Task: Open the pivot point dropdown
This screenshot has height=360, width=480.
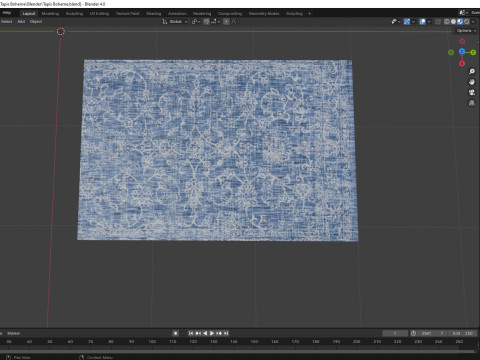Action: tap(196, 22)
